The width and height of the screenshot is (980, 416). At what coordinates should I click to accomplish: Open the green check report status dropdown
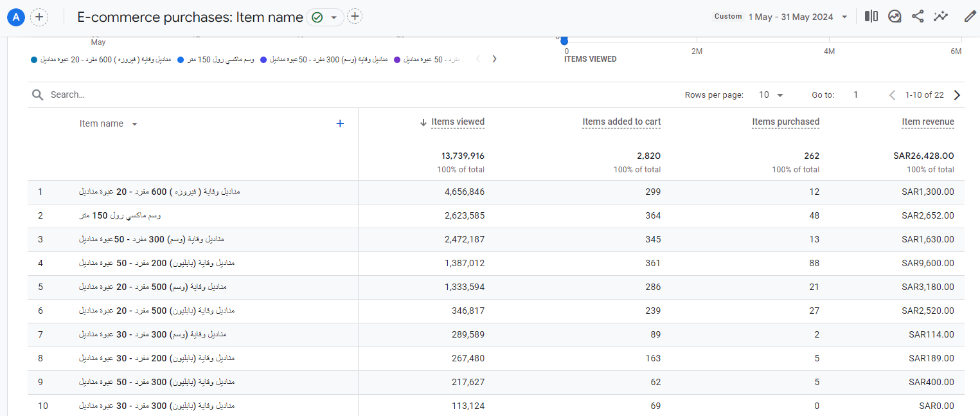[325, 17]
